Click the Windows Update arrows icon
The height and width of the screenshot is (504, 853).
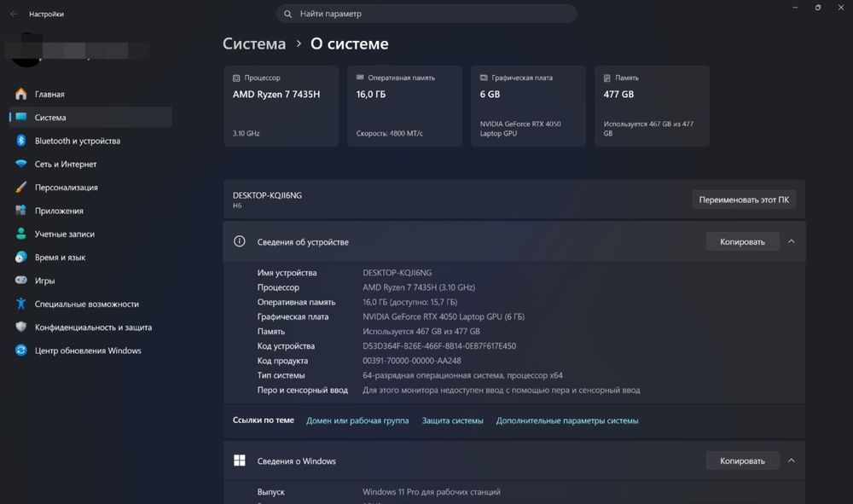[x=20, y=350]
